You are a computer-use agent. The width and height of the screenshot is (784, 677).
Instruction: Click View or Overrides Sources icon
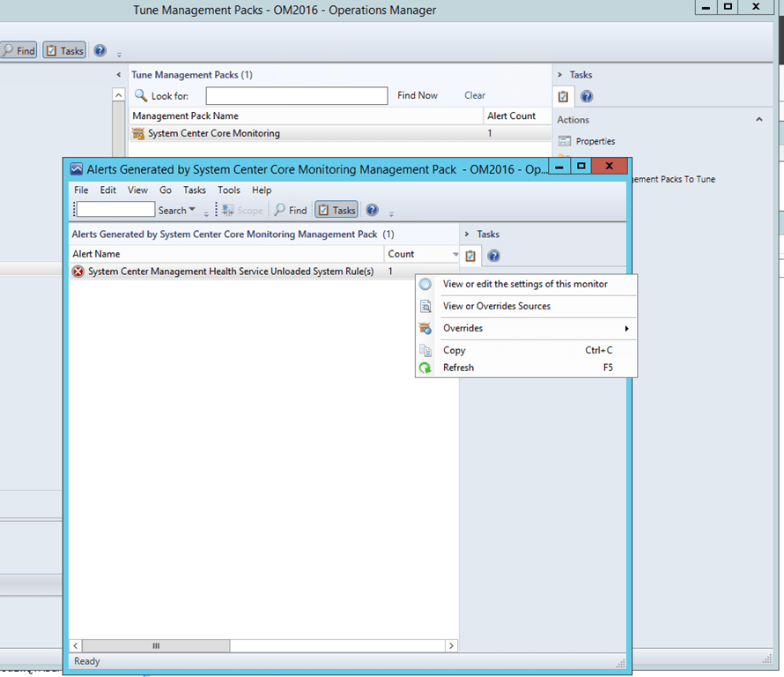point(425,306)
